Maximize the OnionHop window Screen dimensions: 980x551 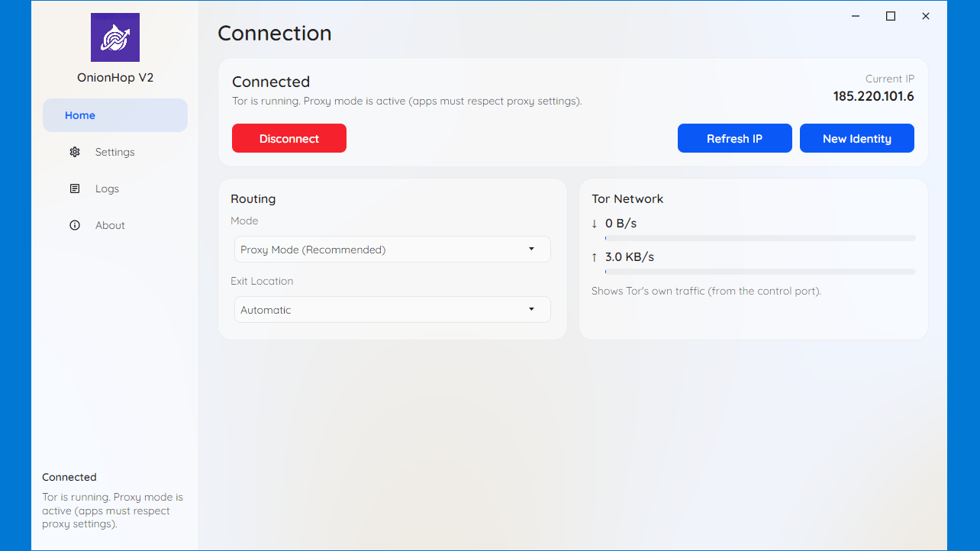coord(890,16)
